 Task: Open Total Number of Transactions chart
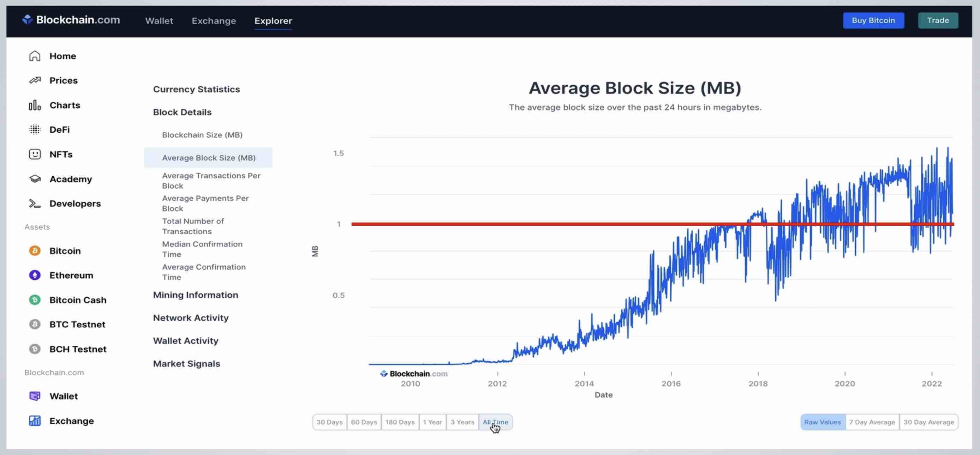193,226
